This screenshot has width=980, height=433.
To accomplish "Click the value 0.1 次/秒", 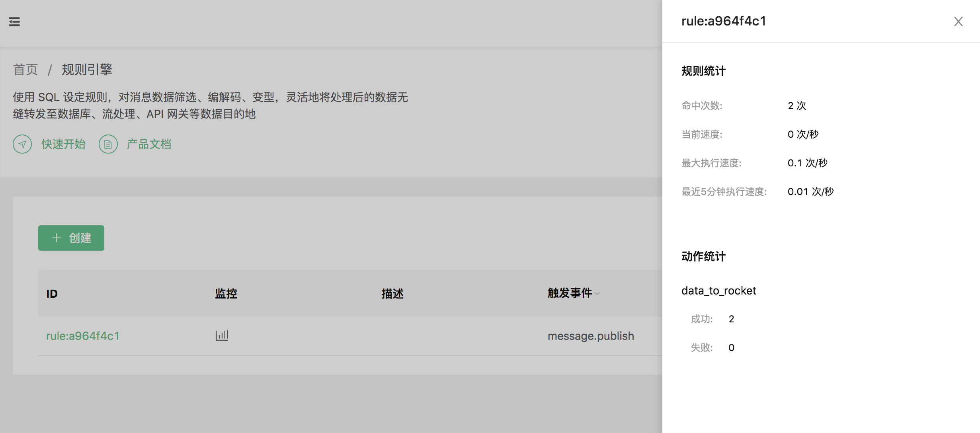I will coord(808,163).
